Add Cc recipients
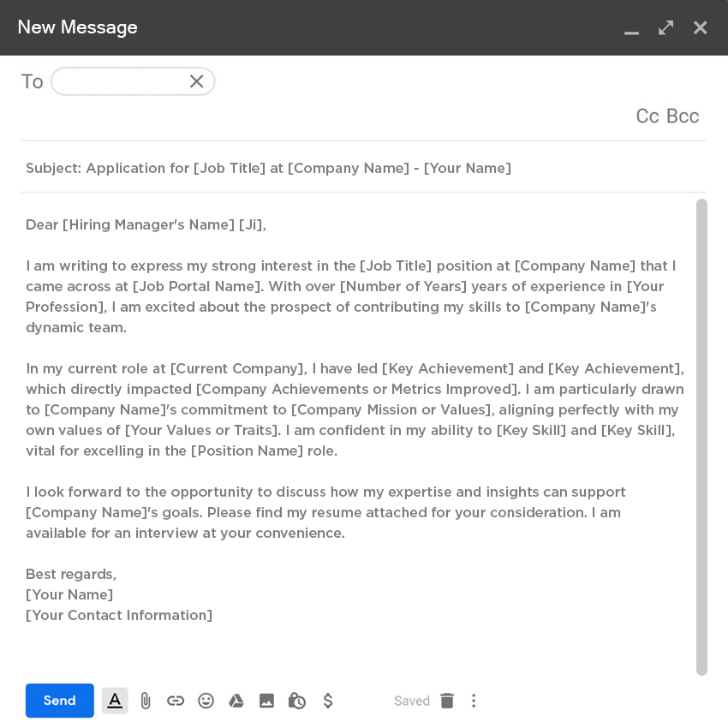This screenshot has height=728, width=728. click(647, 116)
